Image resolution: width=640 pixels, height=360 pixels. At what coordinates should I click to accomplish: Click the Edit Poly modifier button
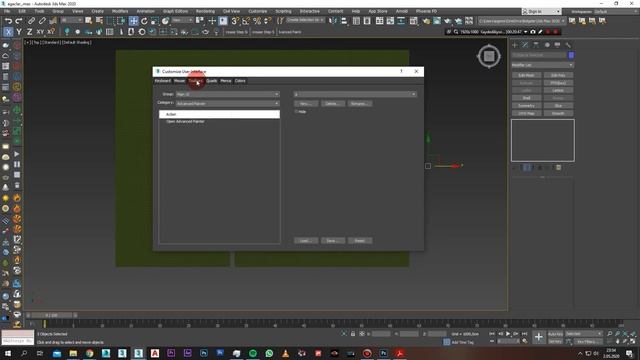(558, 76)
